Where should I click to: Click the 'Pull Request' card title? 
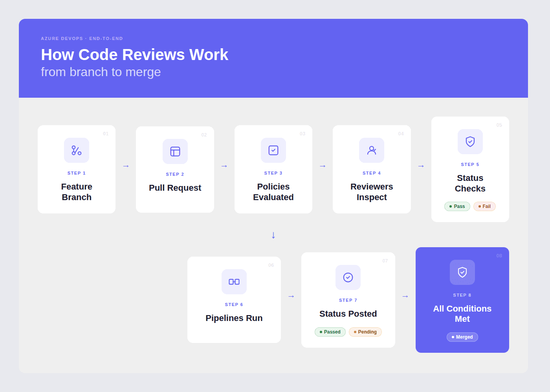[175, 188]
